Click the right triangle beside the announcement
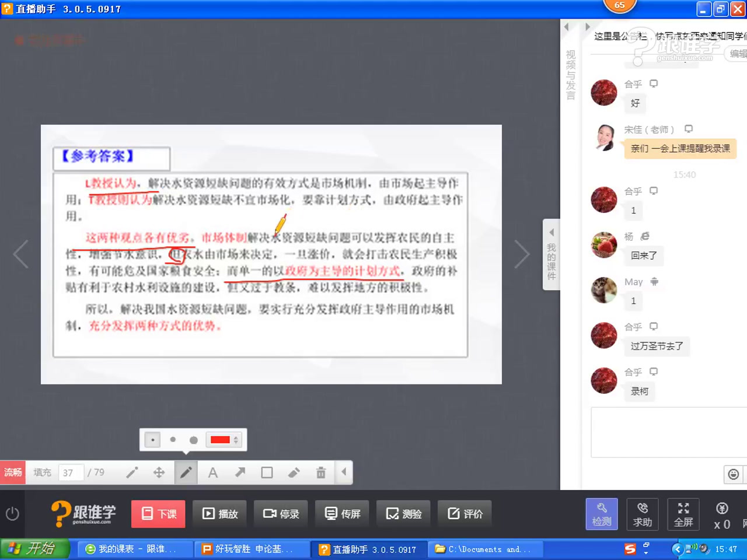This screenshot has width=747, height=560. 587,27
